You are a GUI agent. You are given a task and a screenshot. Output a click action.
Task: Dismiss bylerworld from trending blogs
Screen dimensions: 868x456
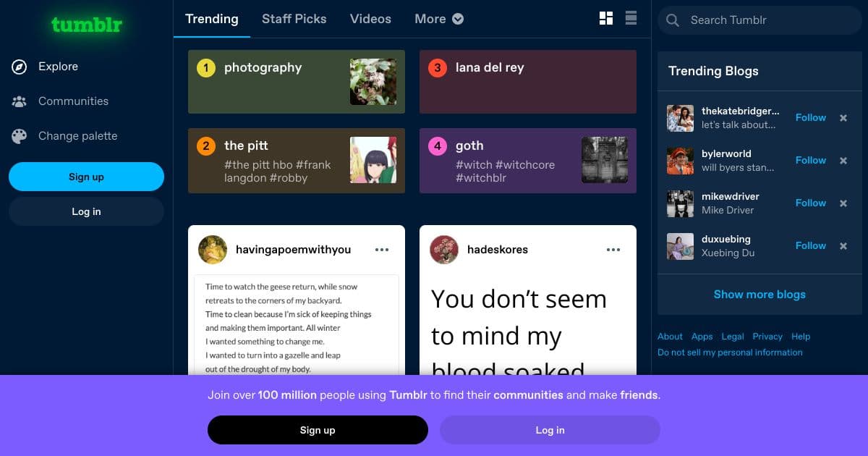tap(843, 161)
